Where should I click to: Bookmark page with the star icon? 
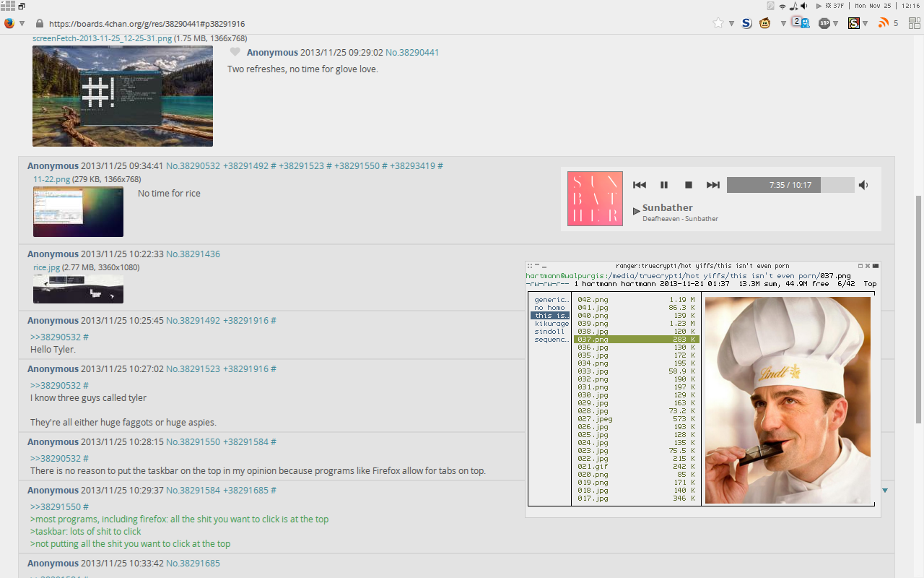718,23
